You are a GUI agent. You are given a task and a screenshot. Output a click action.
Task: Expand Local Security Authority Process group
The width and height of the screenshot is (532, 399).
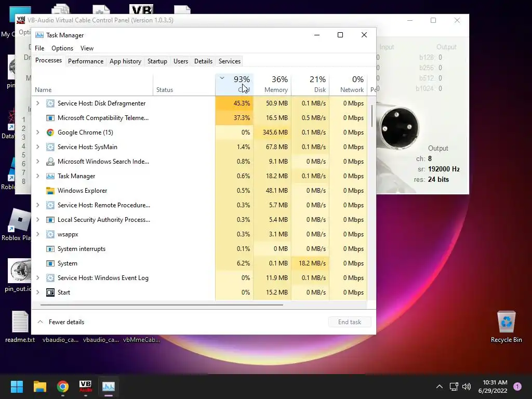tap(37, 220)
